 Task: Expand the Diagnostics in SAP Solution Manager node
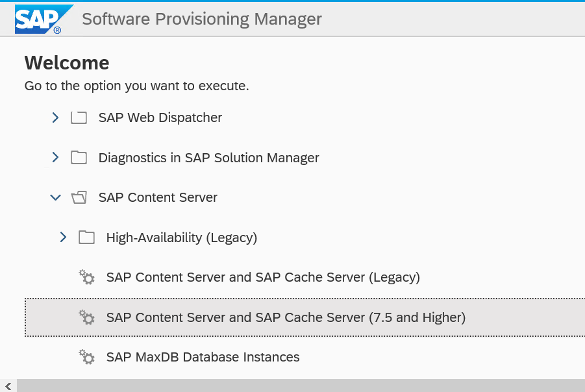click(x=55, y=157)
